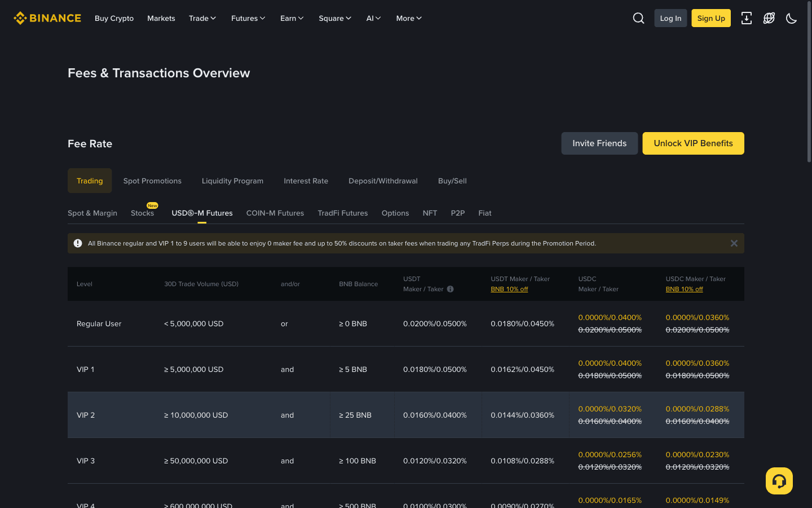Open the customer support headset icon
The image size is (812, 508).
coord(779,481)
